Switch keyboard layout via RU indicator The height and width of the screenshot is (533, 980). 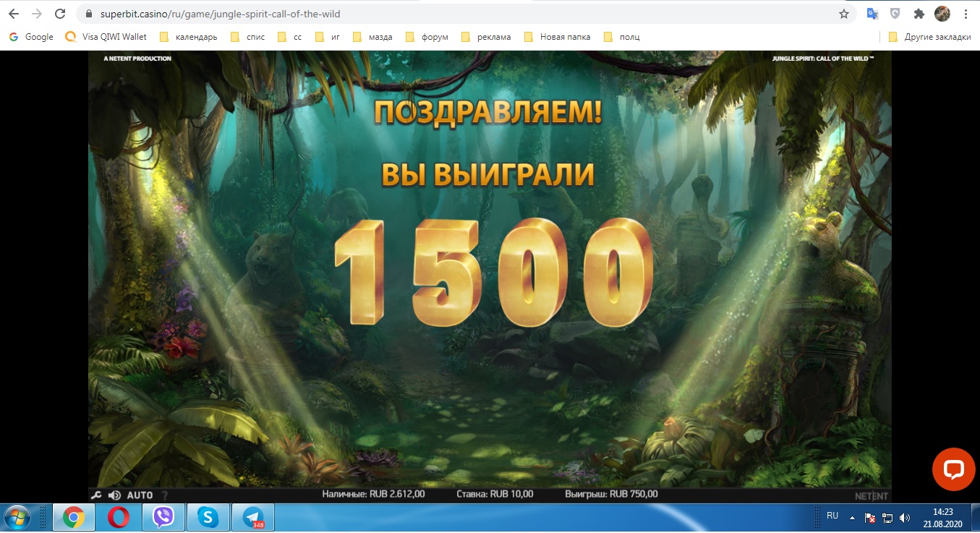(x=832, y=516)
